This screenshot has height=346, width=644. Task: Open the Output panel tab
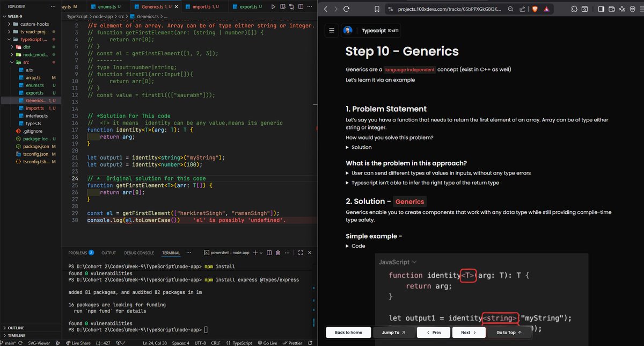[109, 253]
